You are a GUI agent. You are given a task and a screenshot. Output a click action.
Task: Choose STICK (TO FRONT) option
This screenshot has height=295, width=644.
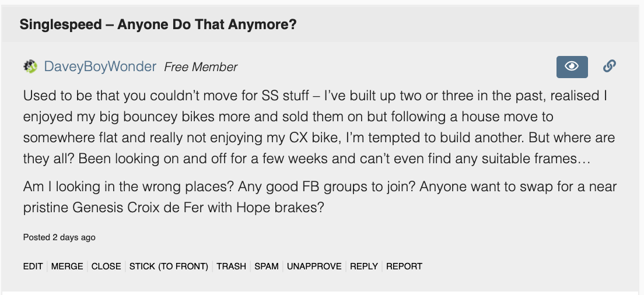point(169,266)
